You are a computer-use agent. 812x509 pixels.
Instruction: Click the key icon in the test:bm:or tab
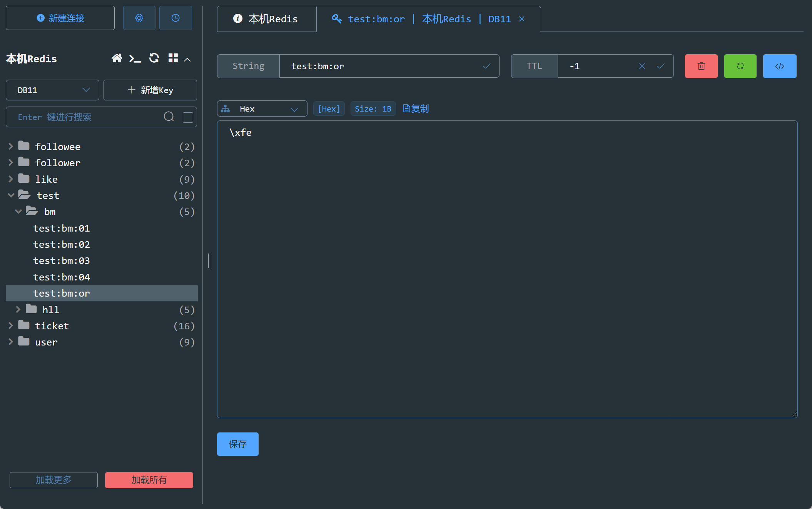coord(337,18)
